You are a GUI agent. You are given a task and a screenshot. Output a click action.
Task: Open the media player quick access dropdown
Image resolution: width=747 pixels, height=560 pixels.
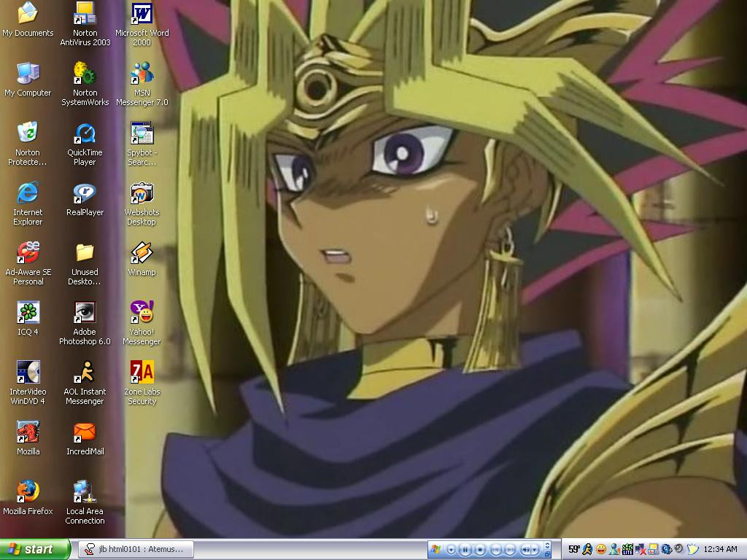coord(451,550)
